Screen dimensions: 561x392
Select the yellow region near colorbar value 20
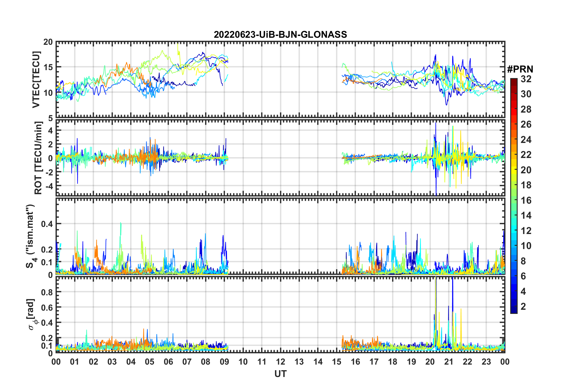point(514,170)
